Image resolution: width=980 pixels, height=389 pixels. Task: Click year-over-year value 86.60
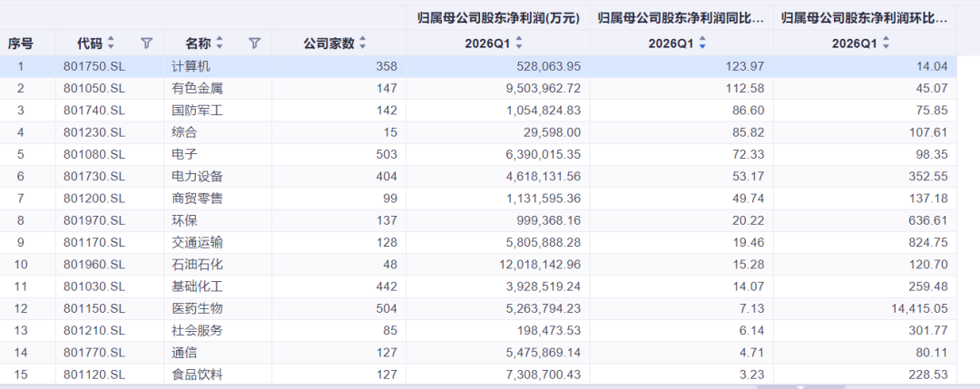click(748, 111)
